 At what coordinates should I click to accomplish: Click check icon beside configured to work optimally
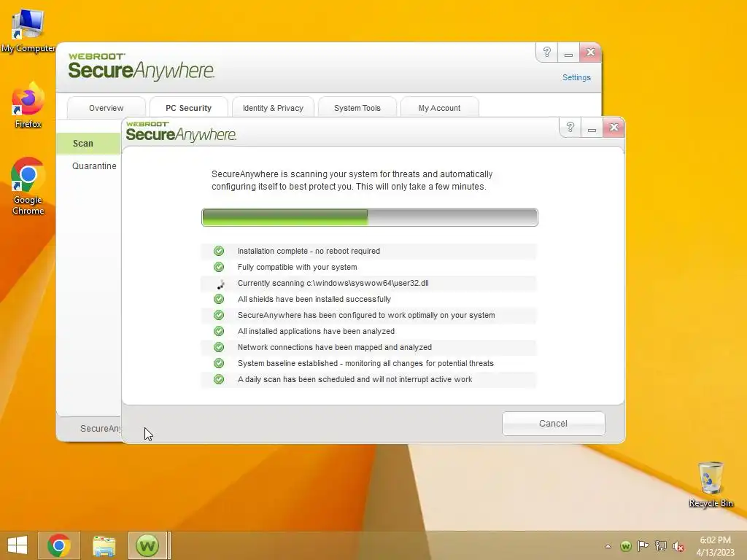click(219, 315)
